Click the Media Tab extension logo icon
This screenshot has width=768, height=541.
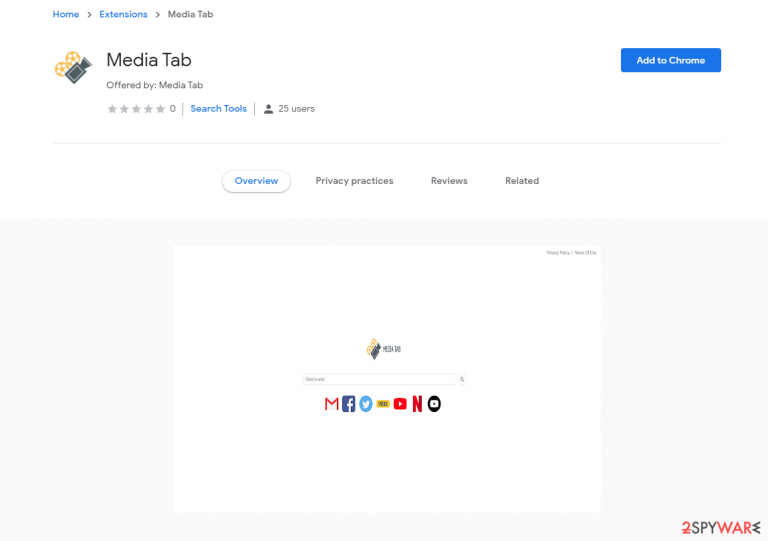pos(73,68)
